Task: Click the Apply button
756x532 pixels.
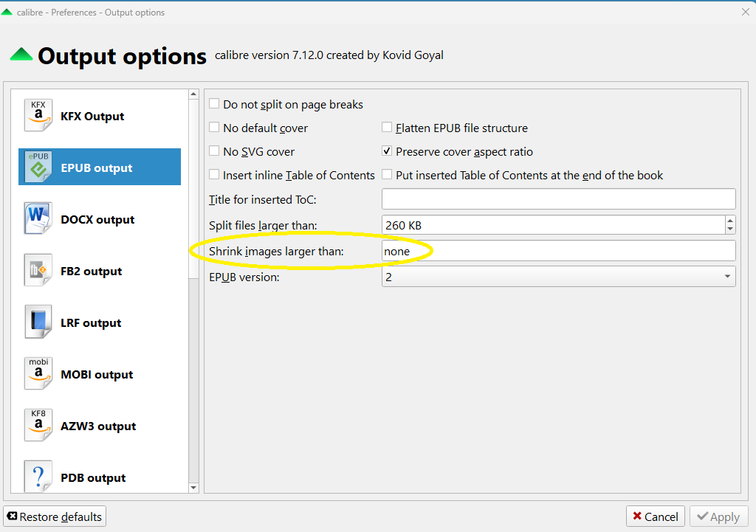Action: (x=718, y=517)
